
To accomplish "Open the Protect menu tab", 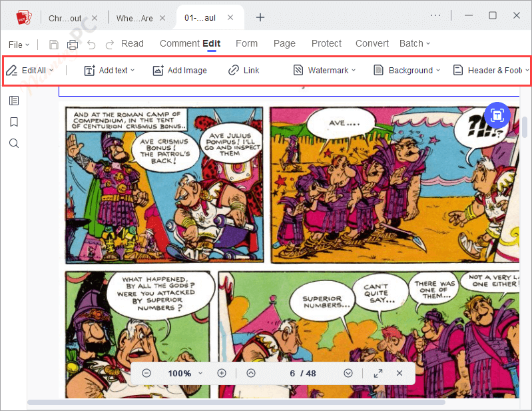I will pos(326,43).
